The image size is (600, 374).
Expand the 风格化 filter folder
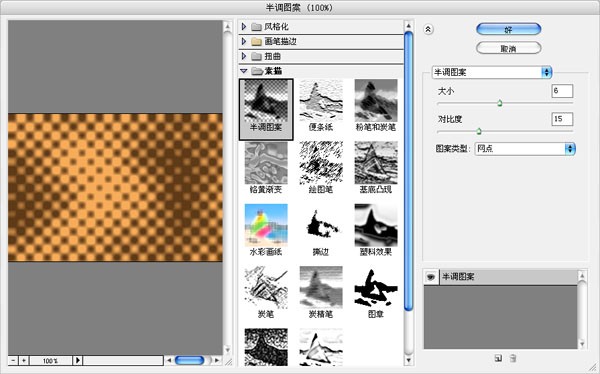[244, 27]
